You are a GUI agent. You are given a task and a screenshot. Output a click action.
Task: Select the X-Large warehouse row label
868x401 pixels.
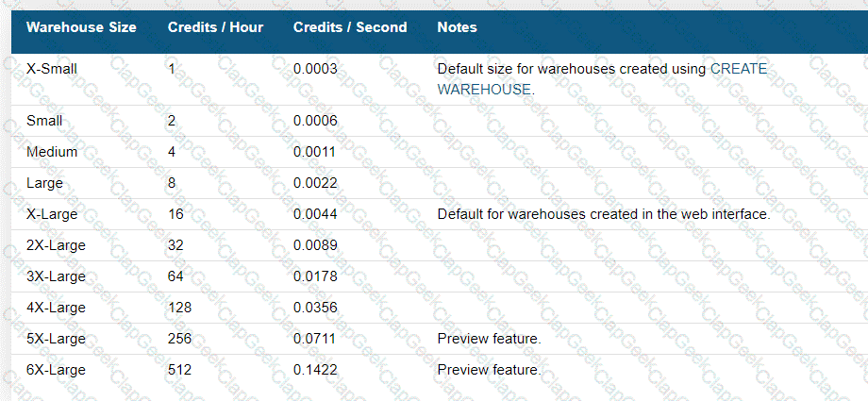52,214
